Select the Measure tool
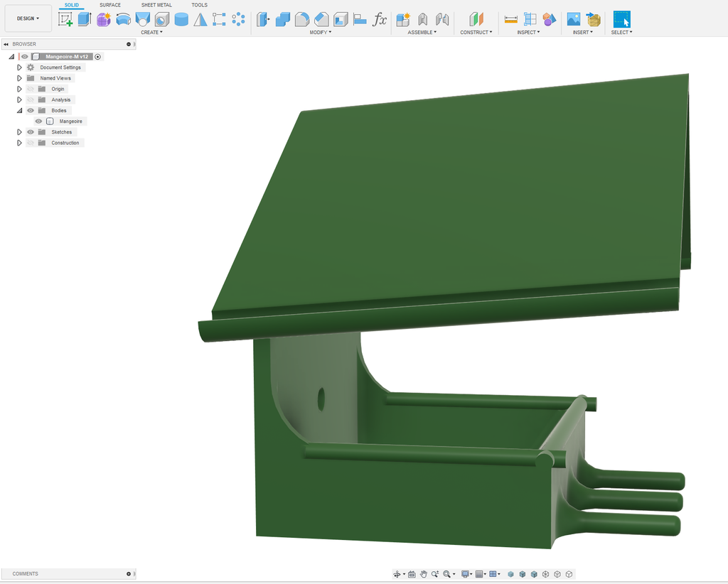This screenshot has height=584, width=728. coord(510,19)
